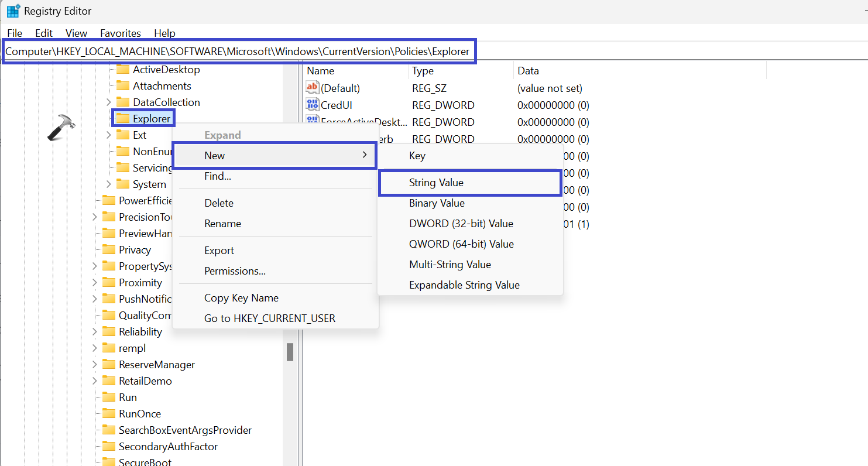The width and height of the screenshot is (868, 466).
Task: Select Go to HKEY_CURRENT_USER entry
Action: (269, 318)
